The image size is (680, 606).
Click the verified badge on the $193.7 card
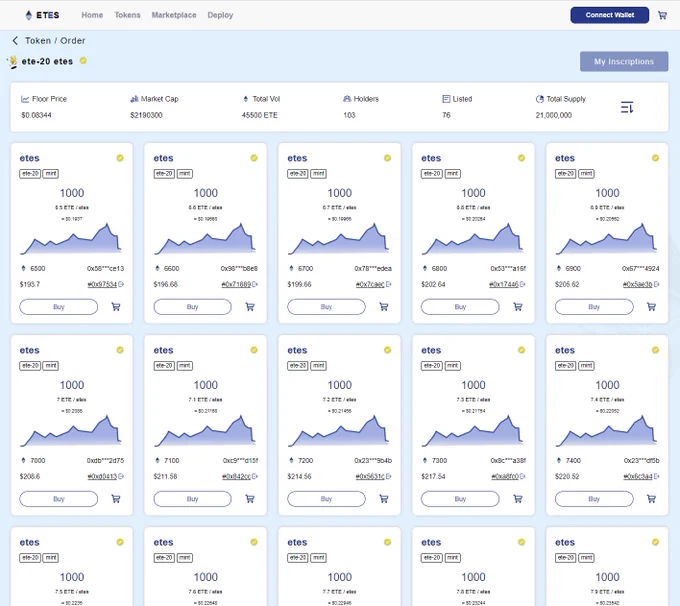click(x=120, y=158)
